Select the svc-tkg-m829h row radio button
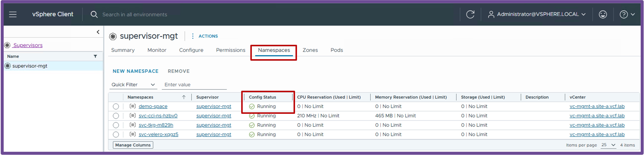 [x=116, y=125]
